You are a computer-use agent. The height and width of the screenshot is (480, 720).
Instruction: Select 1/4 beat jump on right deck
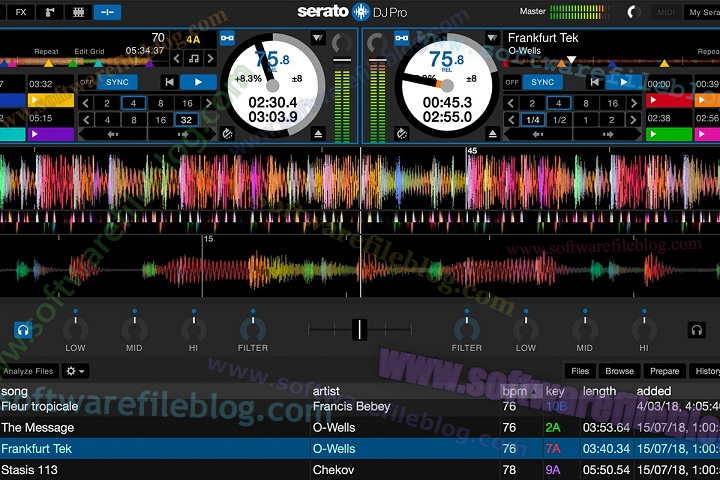[x=533, y=120]
